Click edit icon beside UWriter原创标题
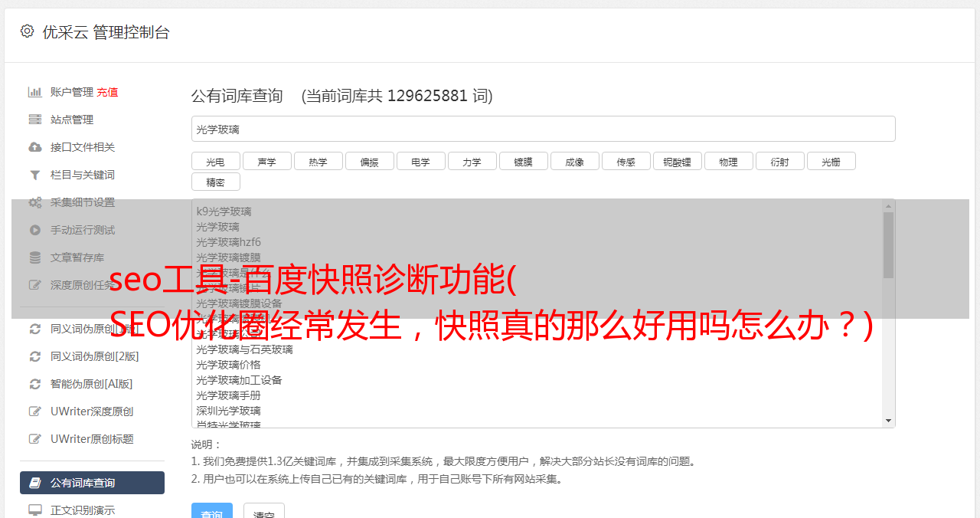This screenshot has height=518, width=980. pos(35,439)
